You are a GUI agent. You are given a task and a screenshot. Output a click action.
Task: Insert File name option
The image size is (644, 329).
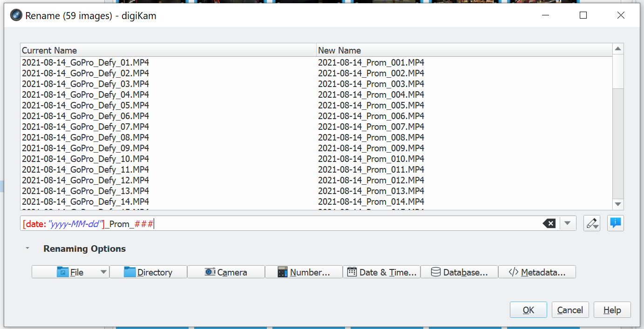65,272
